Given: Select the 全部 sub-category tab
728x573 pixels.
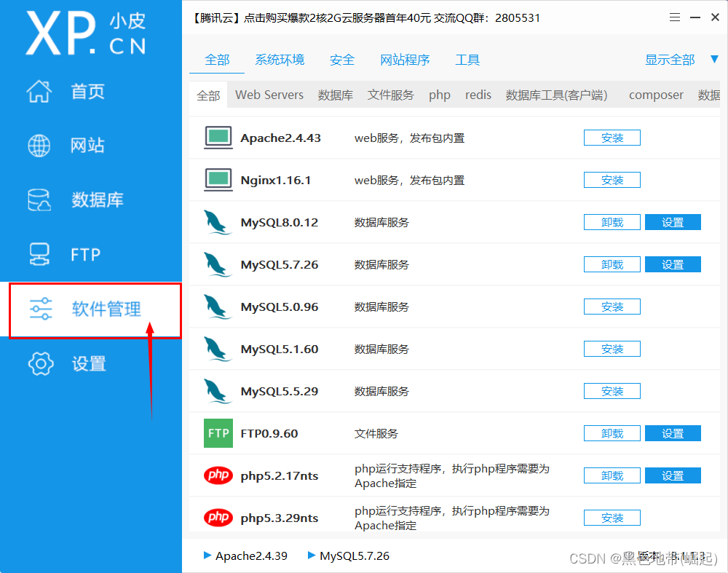Looking at the screenshot, I should click(x=208, y=95).
